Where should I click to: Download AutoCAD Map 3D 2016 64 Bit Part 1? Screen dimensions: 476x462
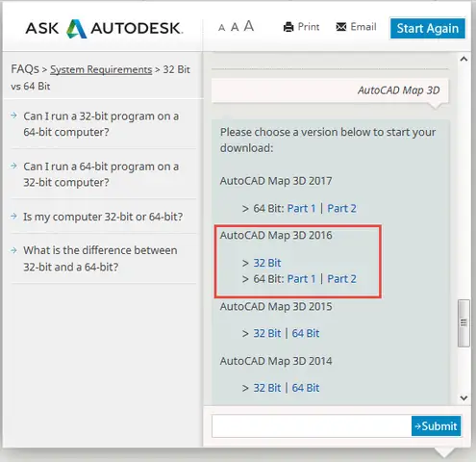point(301,279)
